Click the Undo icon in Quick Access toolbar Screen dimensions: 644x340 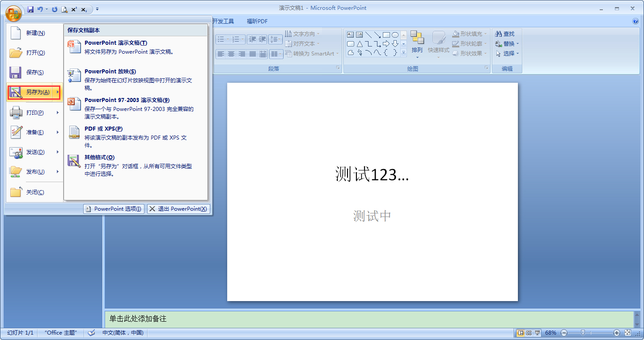[x=40, y=9]
